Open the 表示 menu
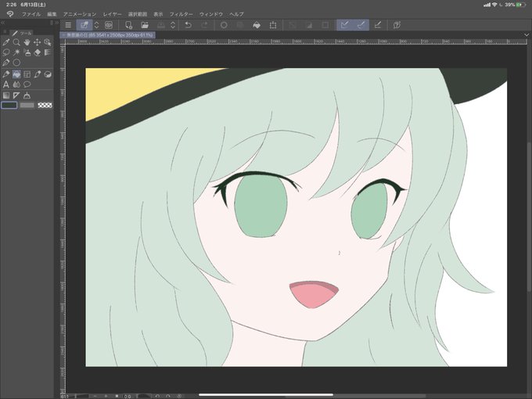Screen dimensions: 532x399 click(158, 14)
